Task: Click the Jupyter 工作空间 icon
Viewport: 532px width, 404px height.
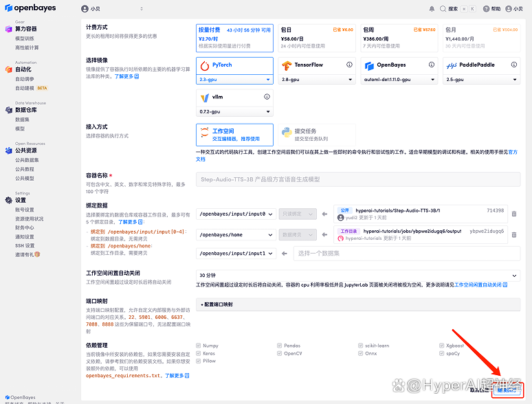Action: 205,133
